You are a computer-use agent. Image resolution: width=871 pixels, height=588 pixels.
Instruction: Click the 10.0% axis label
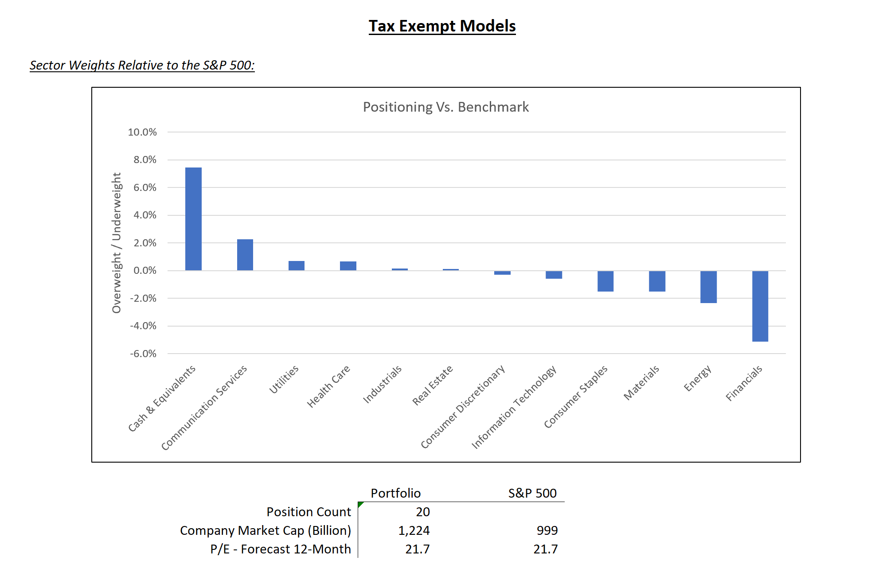[142, 132]
